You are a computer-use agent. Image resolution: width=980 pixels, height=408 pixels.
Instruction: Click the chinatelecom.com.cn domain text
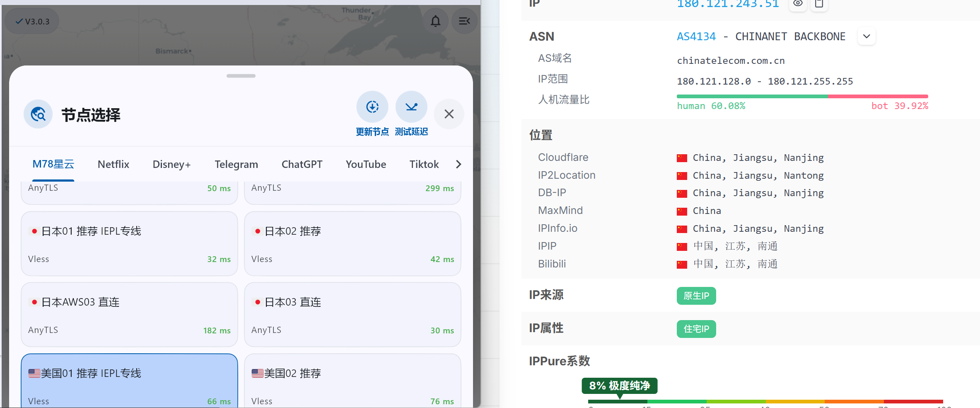731,61
